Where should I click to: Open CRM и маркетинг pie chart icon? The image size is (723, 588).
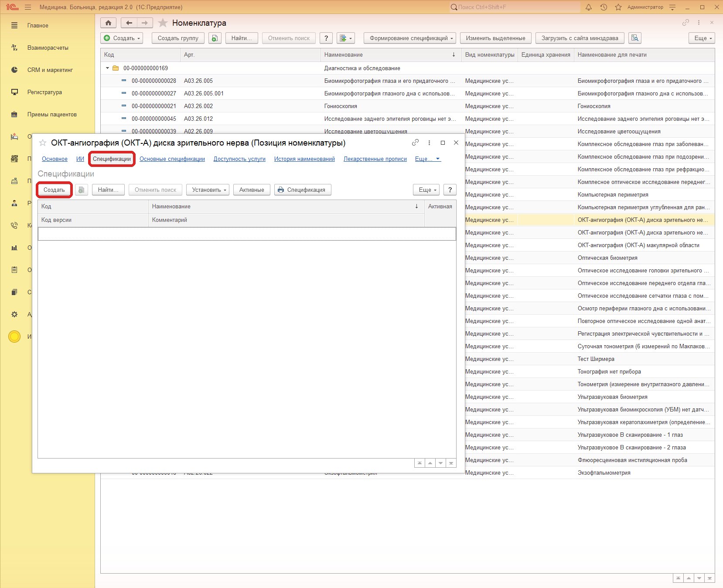[14, 70]
